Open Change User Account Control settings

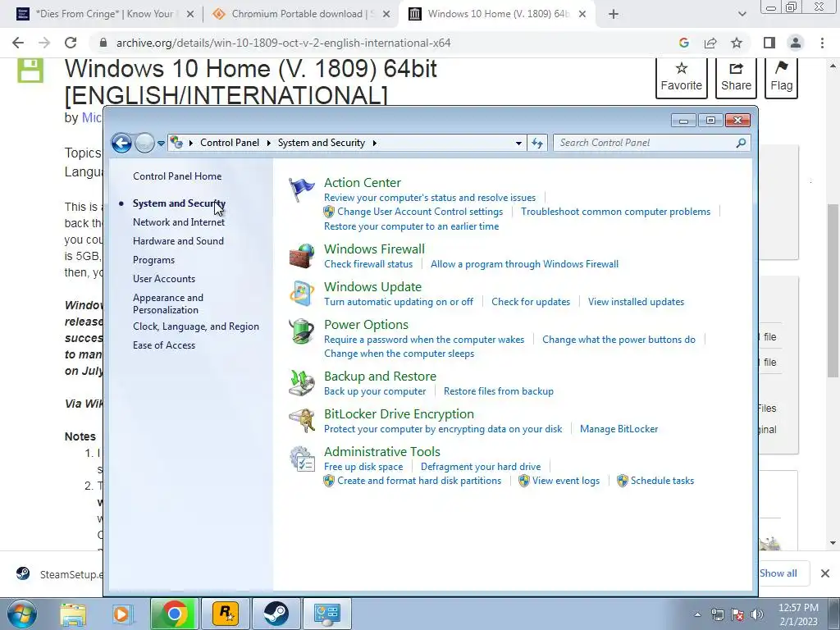(x=420, y=212)
